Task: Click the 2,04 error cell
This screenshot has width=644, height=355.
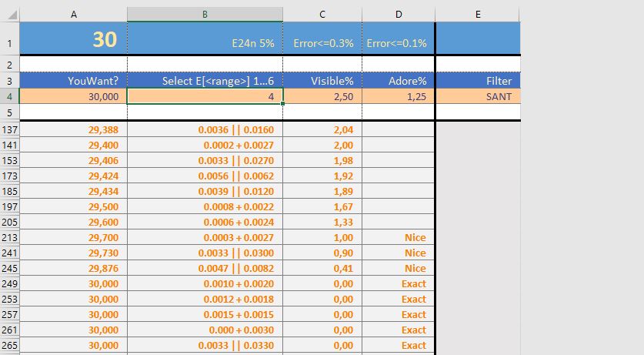Action: tap(322, 129)
